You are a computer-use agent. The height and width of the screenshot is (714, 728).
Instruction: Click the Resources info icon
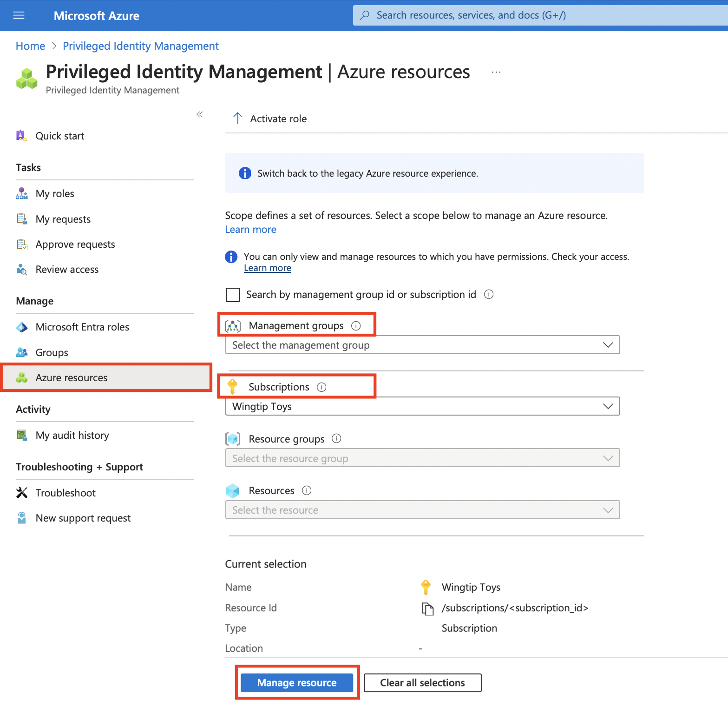point(307,490)
